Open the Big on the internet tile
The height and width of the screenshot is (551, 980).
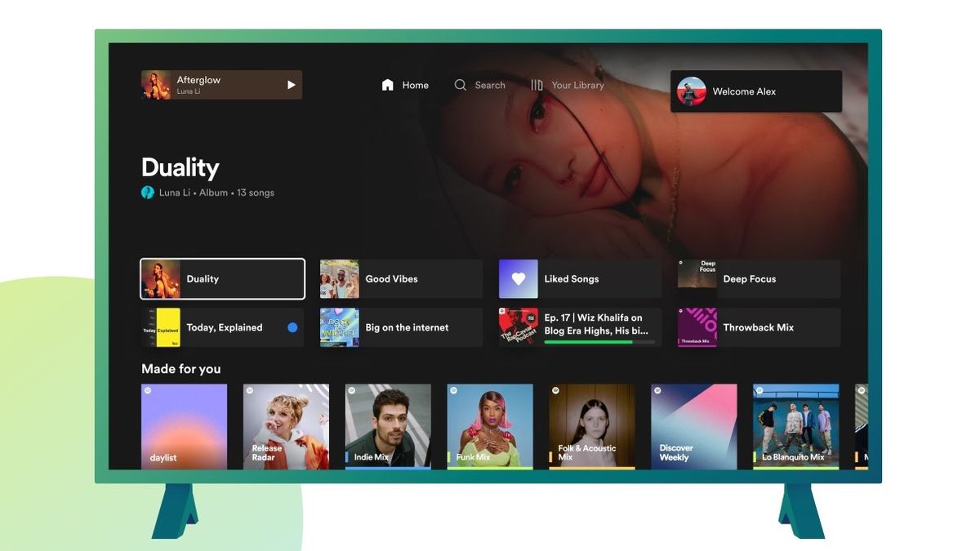point(401,327)
